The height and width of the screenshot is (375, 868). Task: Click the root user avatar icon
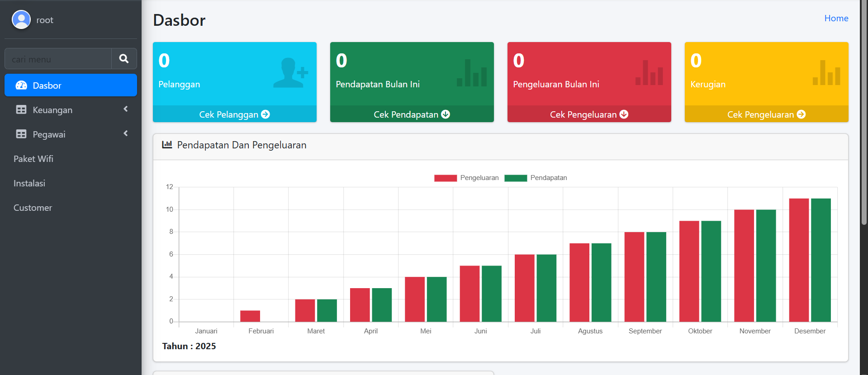point(21,20)
